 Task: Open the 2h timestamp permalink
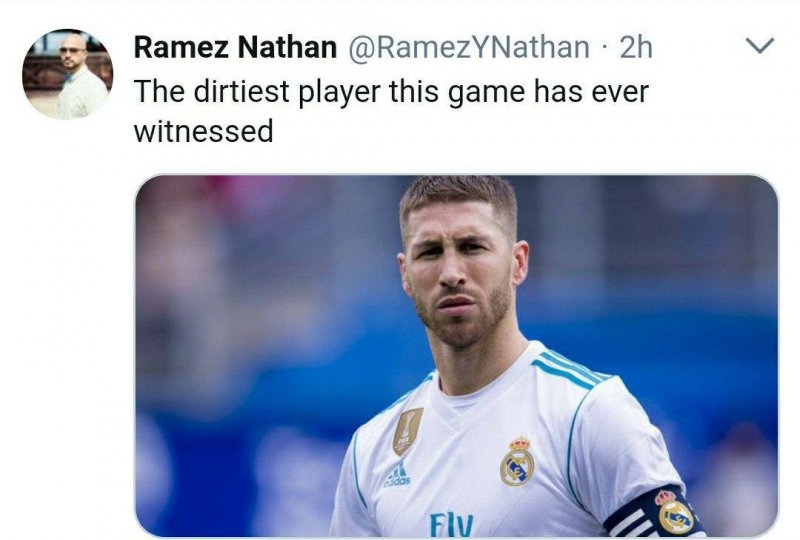pyautogui.click(x=636, y=47)
